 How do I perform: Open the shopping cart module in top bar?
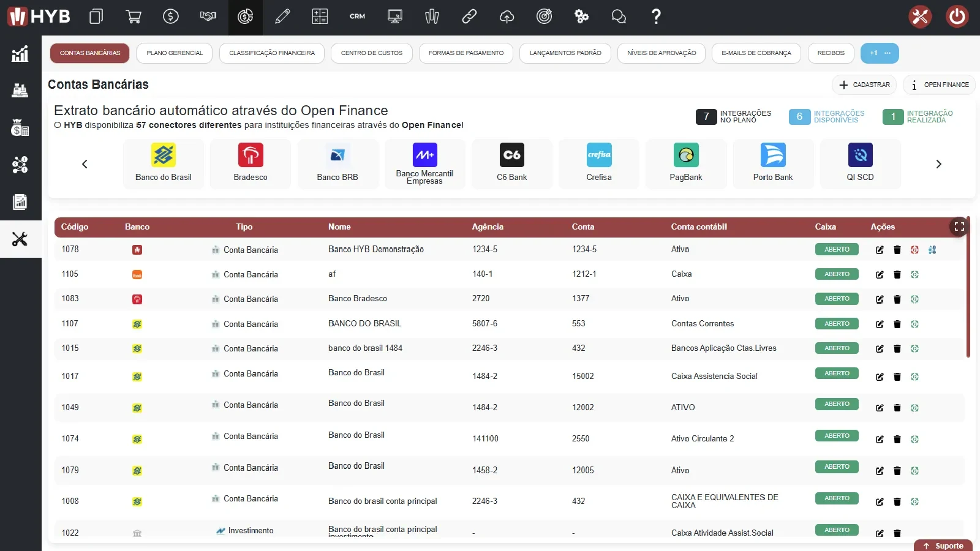click(x=133, y=17)
